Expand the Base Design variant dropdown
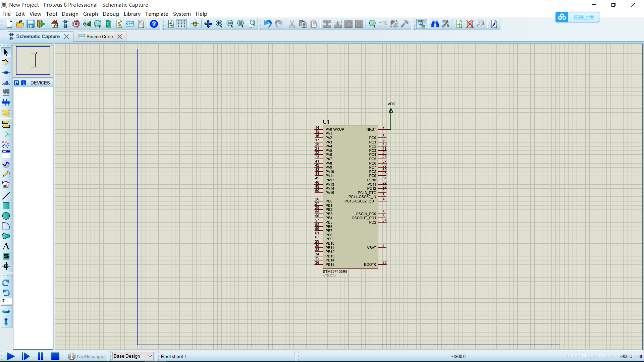 click(150, 356)
